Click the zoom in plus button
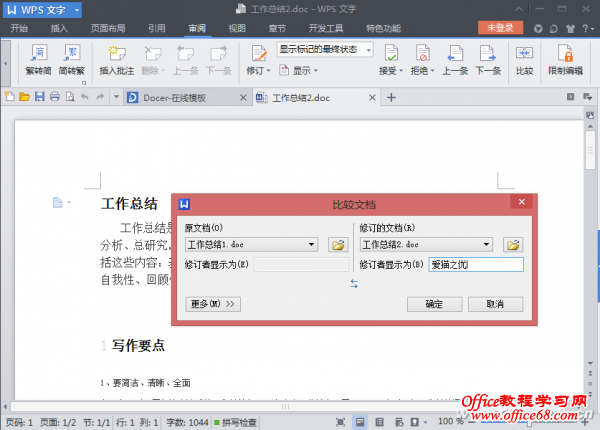 tap(585, 422)
